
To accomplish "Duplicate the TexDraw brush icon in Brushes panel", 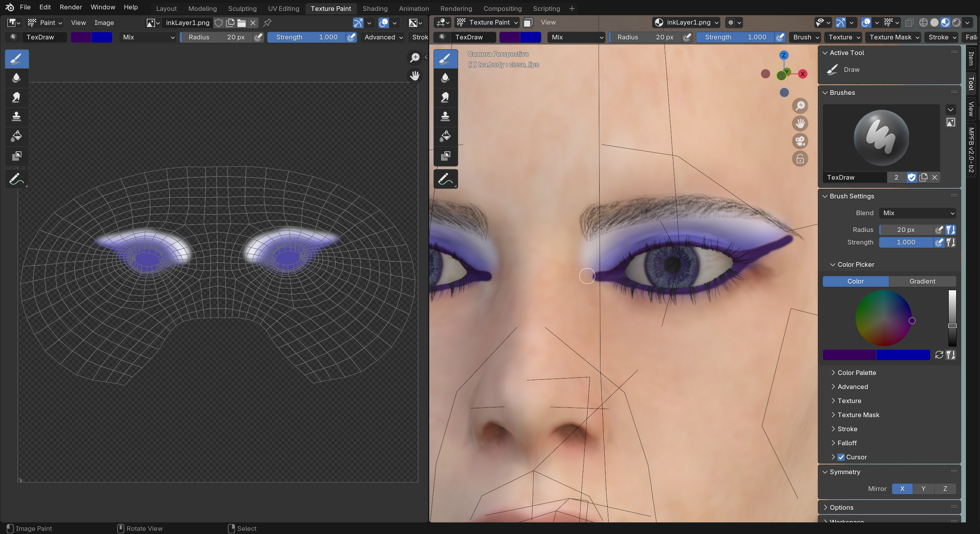I will (x=923, y=177).
